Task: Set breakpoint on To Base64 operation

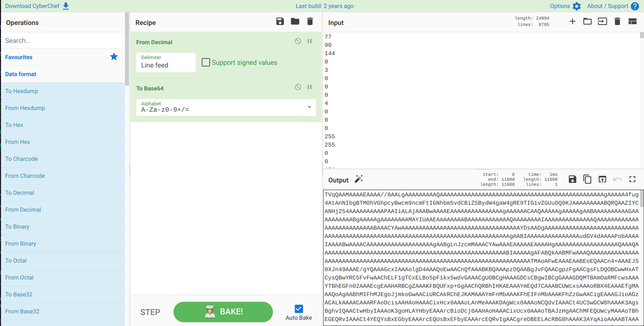Action: [310, 87]
